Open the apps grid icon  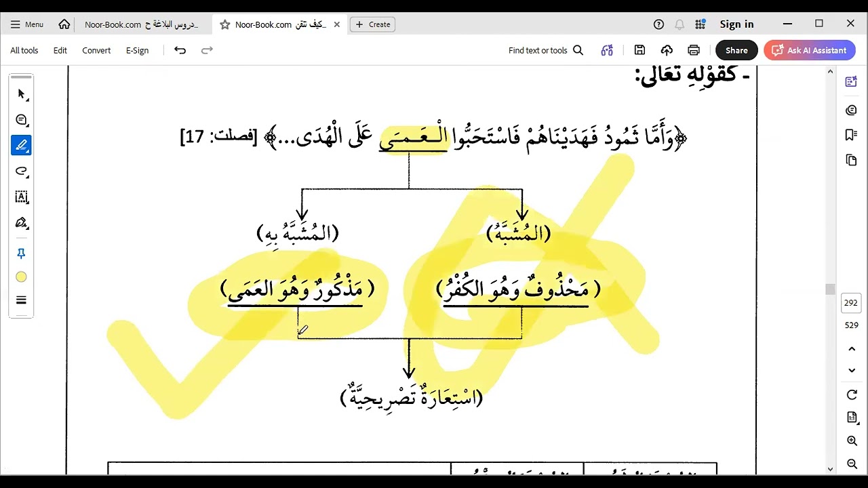click(701, 24)
